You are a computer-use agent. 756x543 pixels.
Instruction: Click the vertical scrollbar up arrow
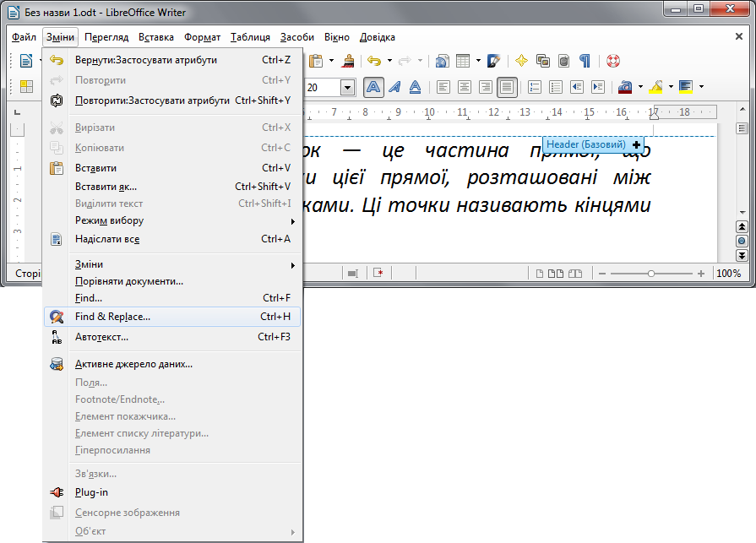(742, 110)
